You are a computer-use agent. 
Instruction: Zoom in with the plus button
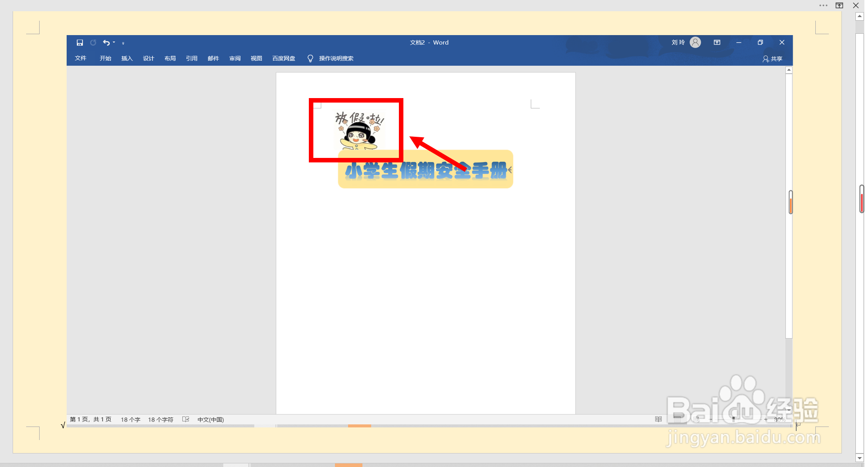tap(766, 419)
